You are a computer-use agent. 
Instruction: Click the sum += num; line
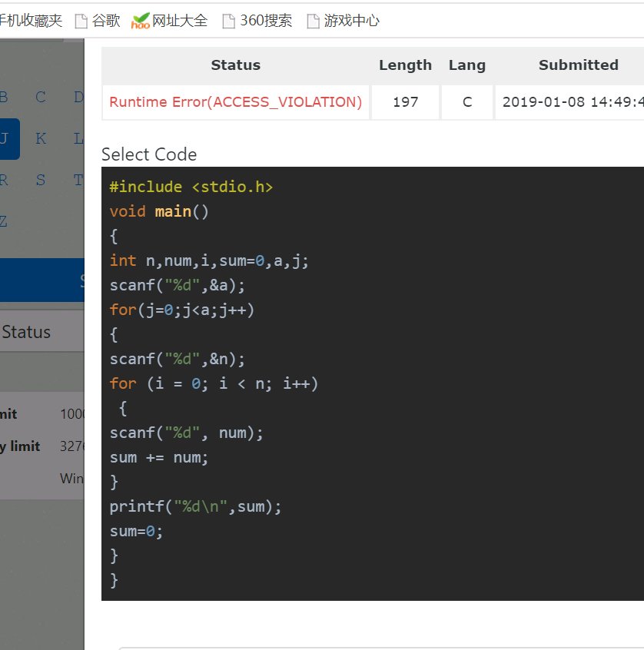[159, 457]
